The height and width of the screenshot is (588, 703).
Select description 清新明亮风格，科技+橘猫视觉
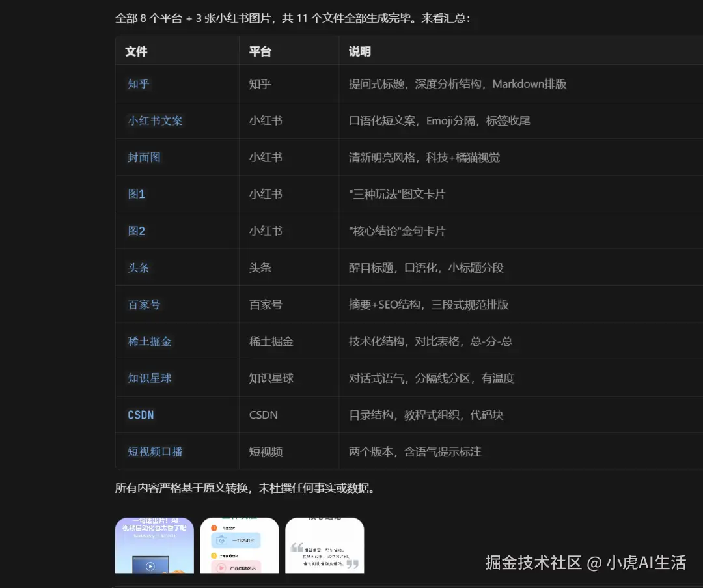tap(424, 158)
